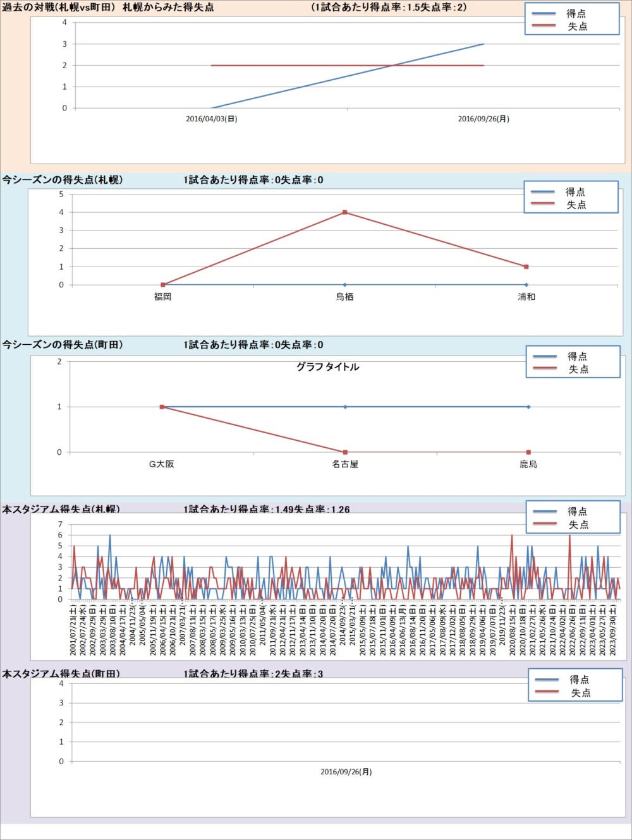
Task: Click '2016/09/26(月)' on the 過去の対戦 chart axis
Action: pyautogui.click(x=483, y=119)
